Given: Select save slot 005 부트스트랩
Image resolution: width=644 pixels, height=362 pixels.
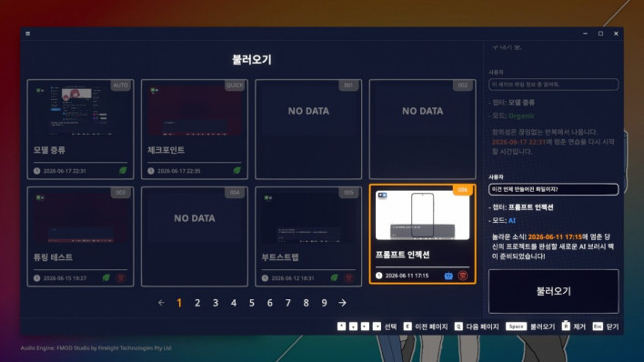Looking at the screenshot, I should point(308,236).
